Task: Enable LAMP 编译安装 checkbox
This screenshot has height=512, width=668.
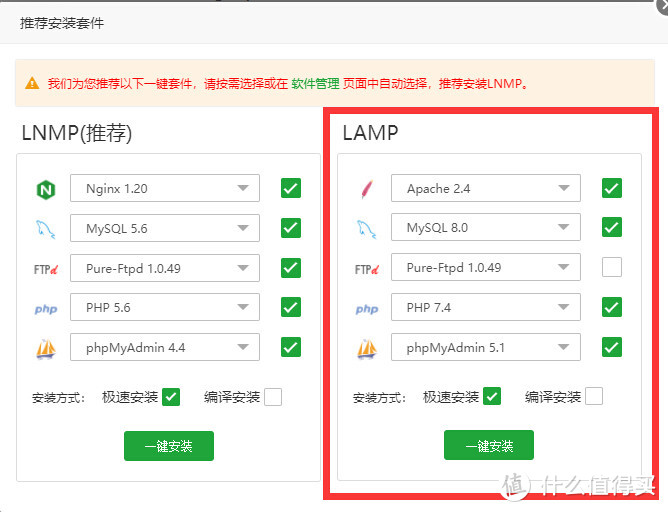Action: (594, 396)
